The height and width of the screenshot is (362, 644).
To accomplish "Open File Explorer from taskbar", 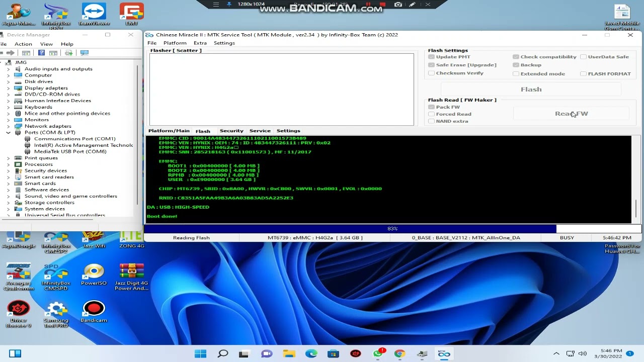I will pyautogui.click(x=289, y=354).
